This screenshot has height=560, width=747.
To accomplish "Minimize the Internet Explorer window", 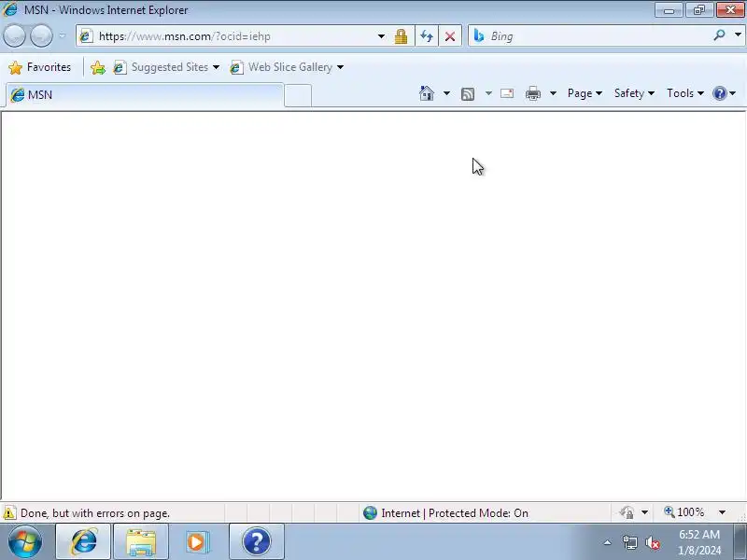I will pyautogui.click(x=669, y=10).
